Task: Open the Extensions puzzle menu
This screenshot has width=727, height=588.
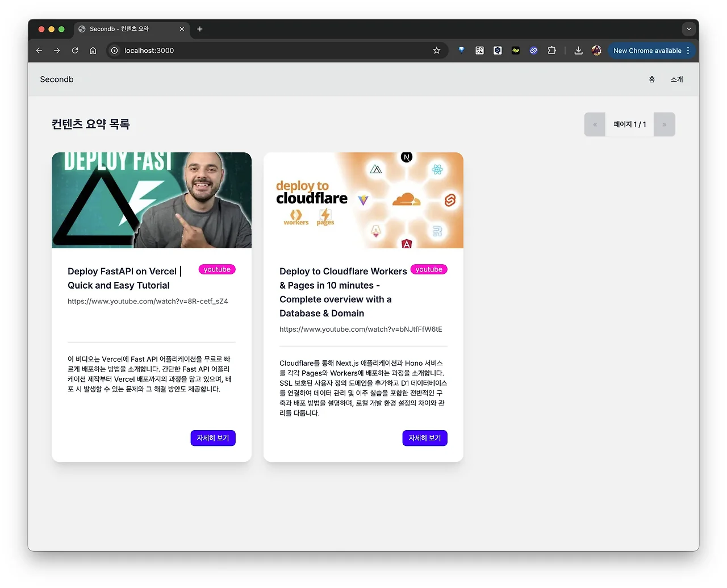Action: click(551, 51)
